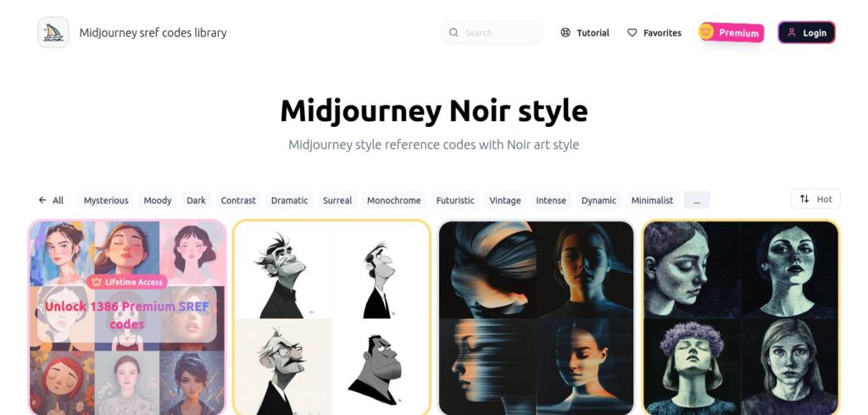
Task: Select the Mysterious tag filter
Action: (x=106, y=201)
